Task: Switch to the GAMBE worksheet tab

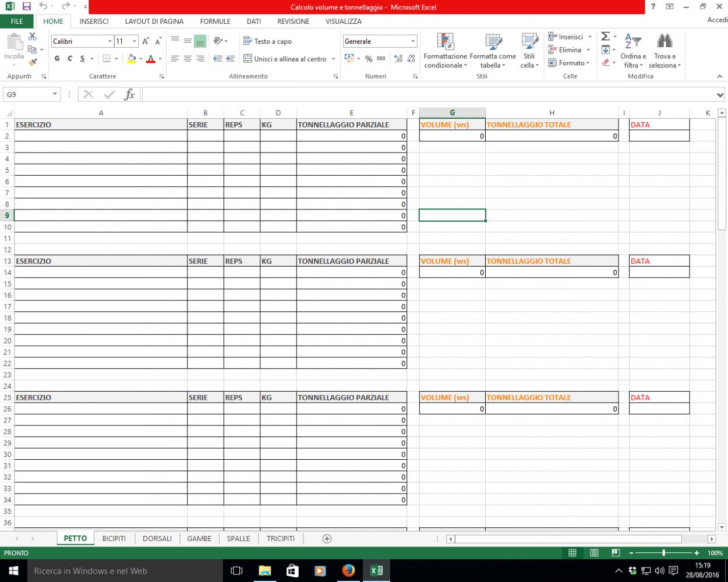Action: point(199,539)
